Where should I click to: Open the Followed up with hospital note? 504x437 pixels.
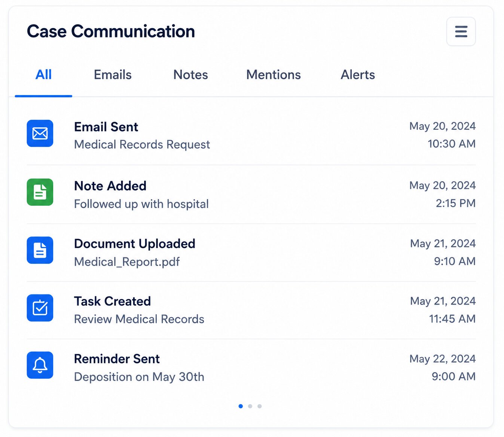point(251,195)
